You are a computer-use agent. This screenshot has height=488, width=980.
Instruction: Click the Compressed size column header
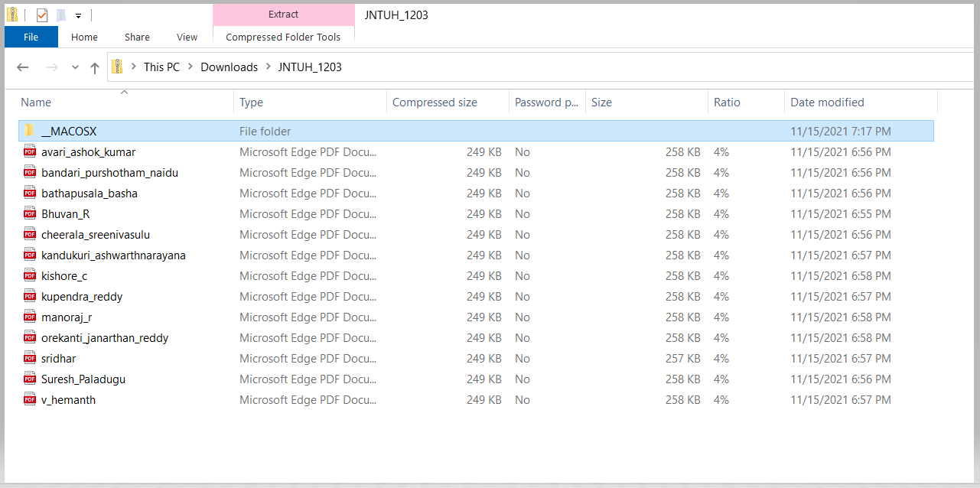435,102
